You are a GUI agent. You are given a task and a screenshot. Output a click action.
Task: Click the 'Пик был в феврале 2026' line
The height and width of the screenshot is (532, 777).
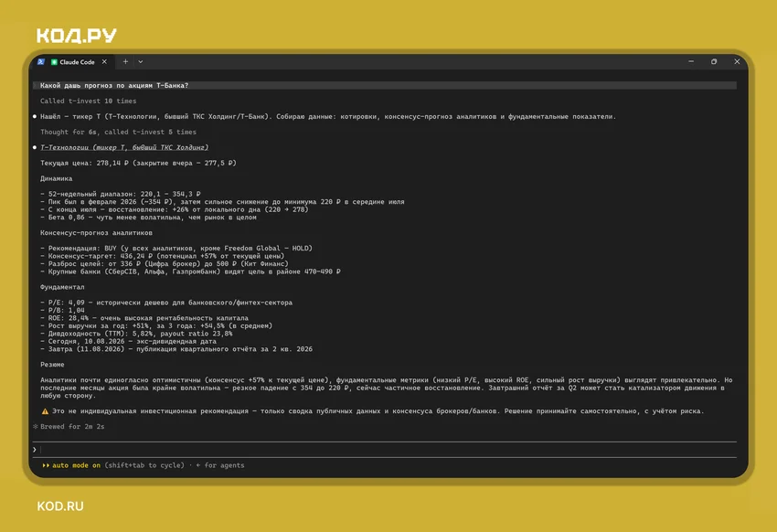point(222,202)
